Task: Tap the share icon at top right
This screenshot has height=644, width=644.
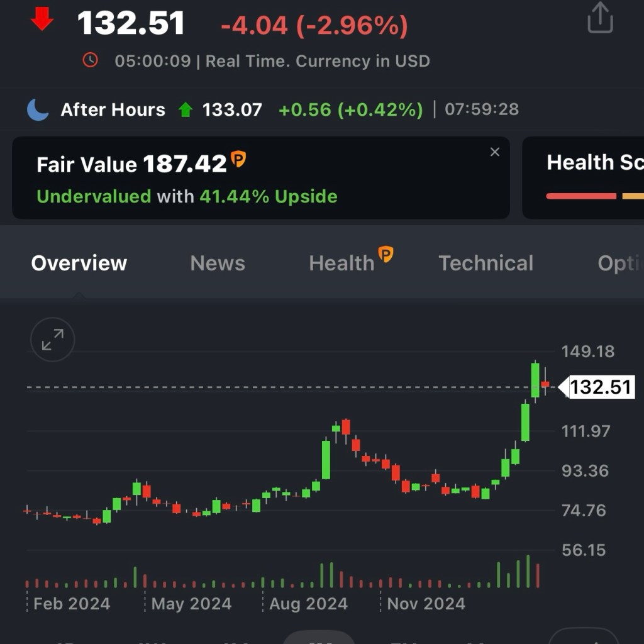Action: point(599,18)
